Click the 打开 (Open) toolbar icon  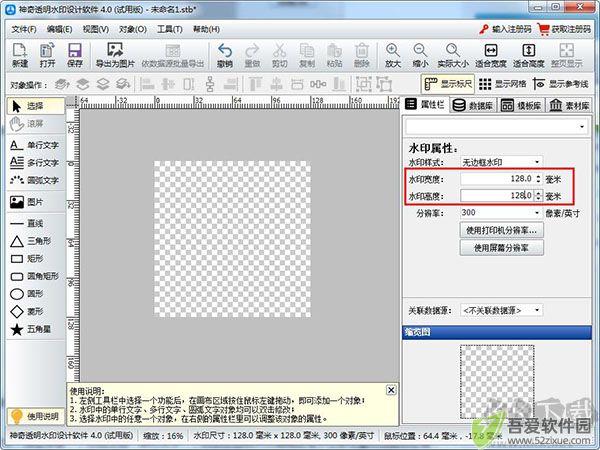47,55
